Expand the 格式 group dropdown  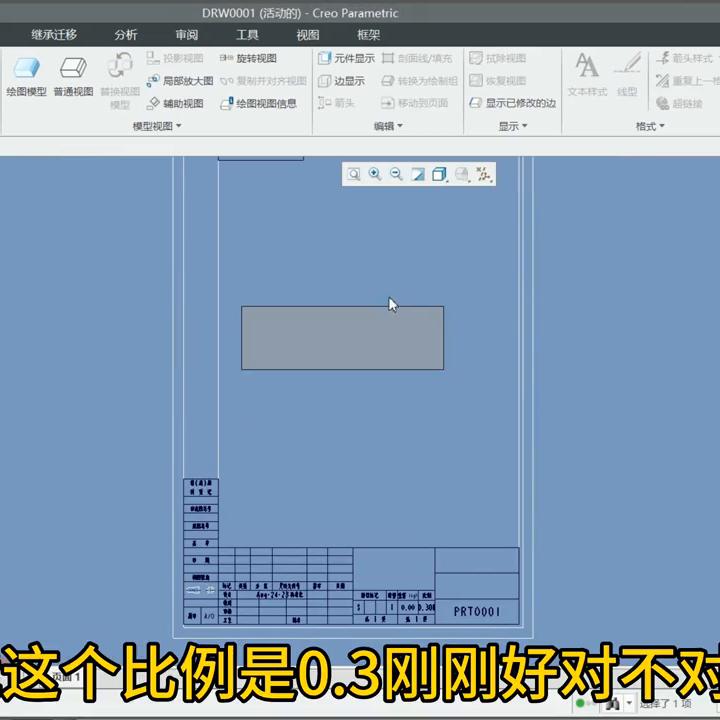[x=650, y=126]
